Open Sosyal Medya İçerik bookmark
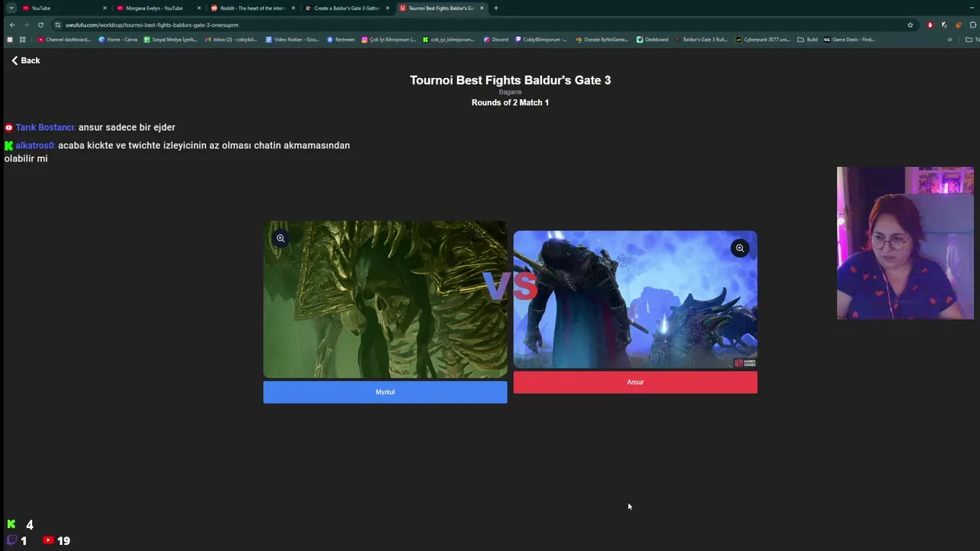This screenshot has width=980, height=551. click(x=170, y=40)
